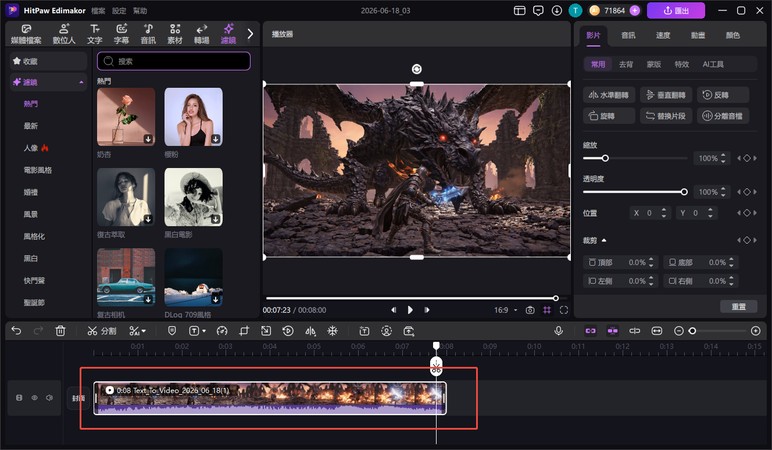Image resolution: width=772 pixels, height=450 pixels.
Task: Open the 音訊 audio library panel
Action: tap(148, 34)
